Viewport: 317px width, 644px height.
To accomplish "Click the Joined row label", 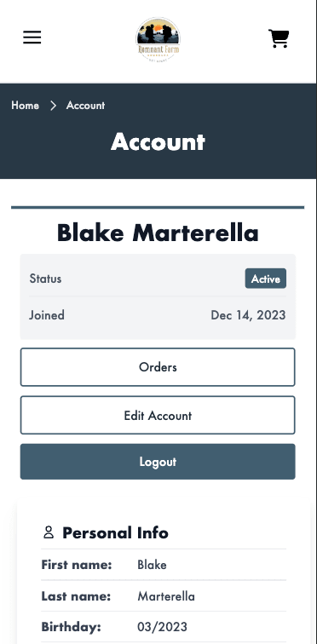I will [x=47, y=315].
